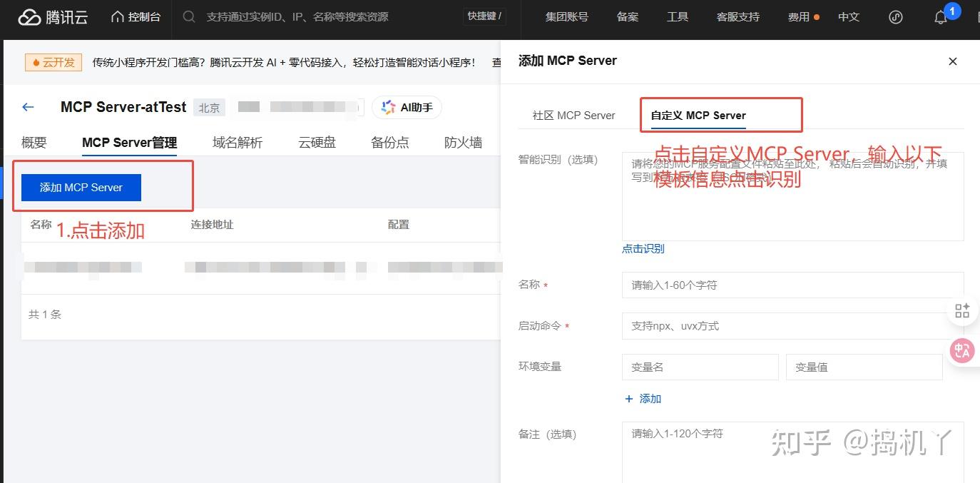Click the 变量名 input field

coord(700,367)
